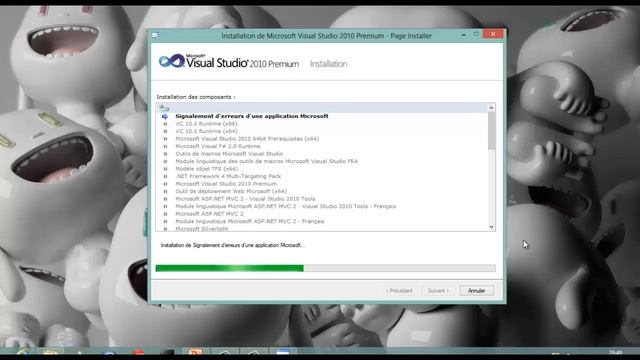The image size is (640, 360).
Task: Click the component list scrollbar thumb
Action: (491, 131)
